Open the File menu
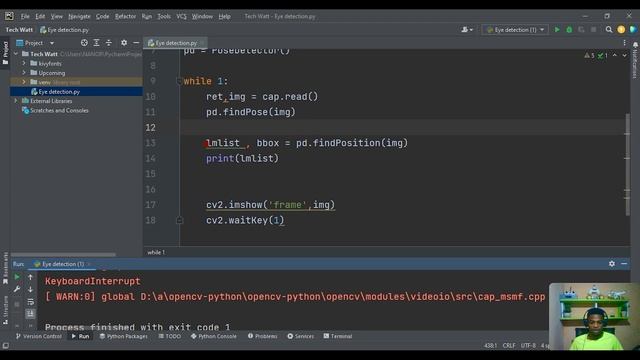 tap(25, 16)
